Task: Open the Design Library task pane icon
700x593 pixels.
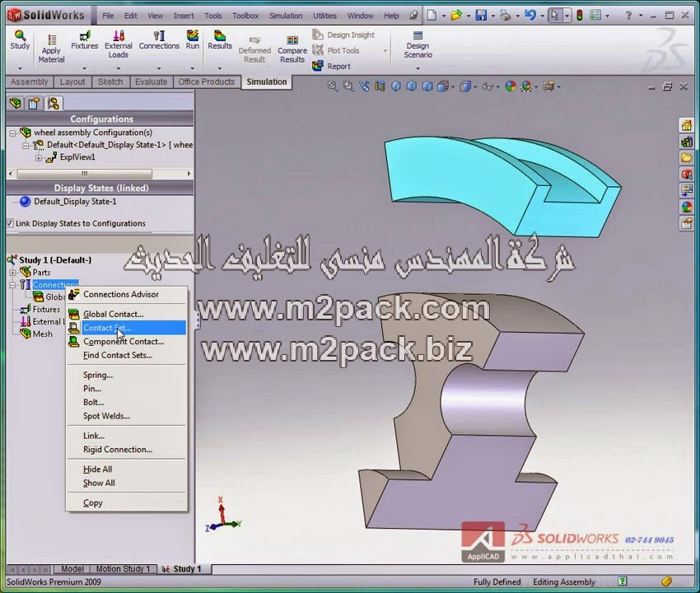Action: 687,142
